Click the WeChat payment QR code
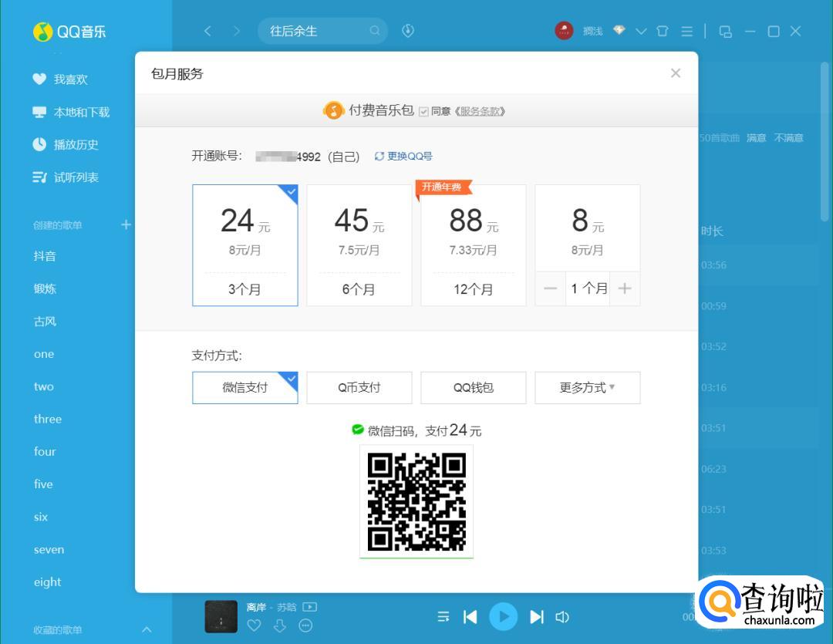 [416, 501]
